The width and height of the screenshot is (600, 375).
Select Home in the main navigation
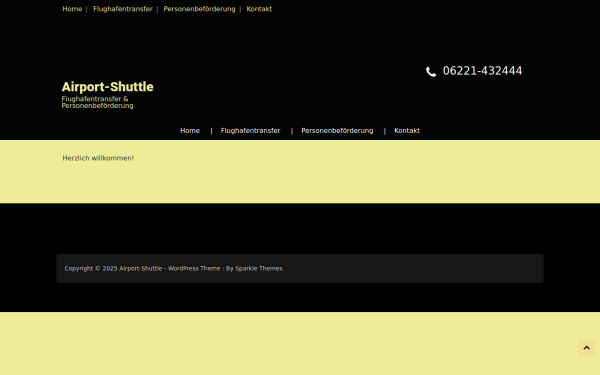tap(190, 130)
